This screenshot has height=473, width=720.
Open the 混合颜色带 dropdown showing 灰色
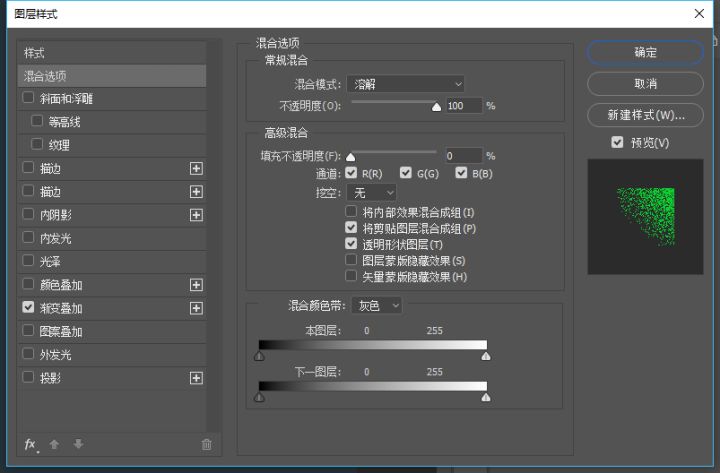click(377, 305)
